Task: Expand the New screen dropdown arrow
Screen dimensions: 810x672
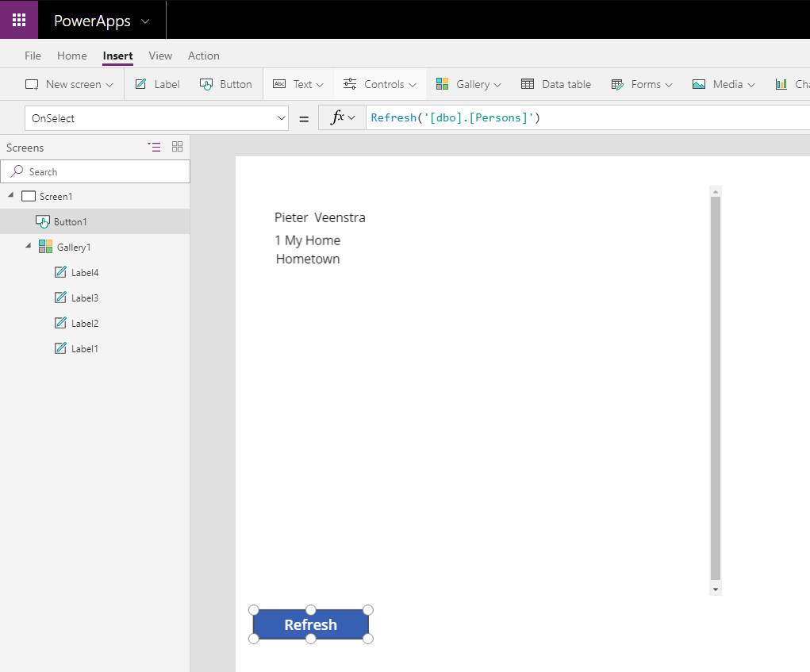Action: click(x=109, y=85)
